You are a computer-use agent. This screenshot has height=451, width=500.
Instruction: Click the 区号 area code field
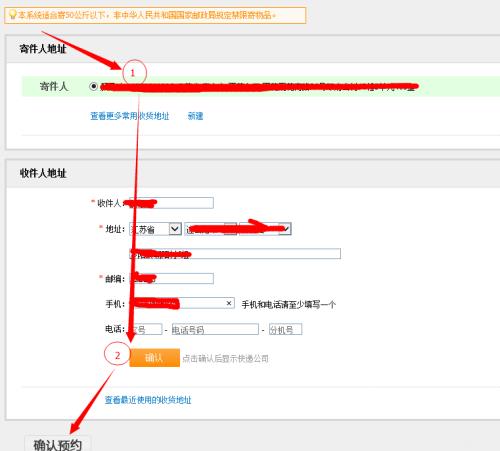(146, 329)
